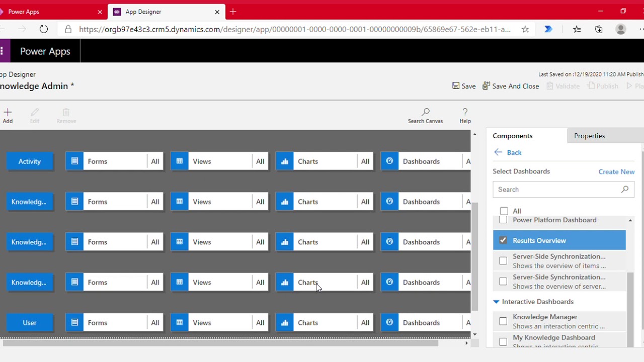Viewport: 644px width, 362px height.
Task: Click the Dashboards tile label in the User row
Action: click(421, 323)
